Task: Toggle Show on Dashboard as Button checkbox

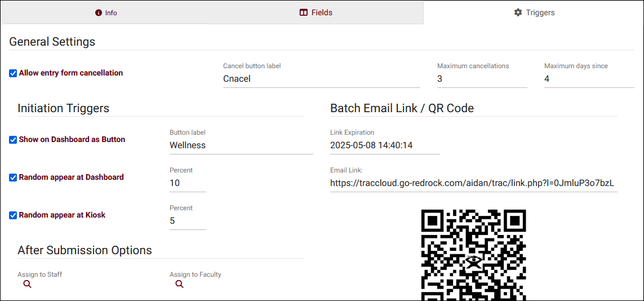Action: click(x=13, y=140)
